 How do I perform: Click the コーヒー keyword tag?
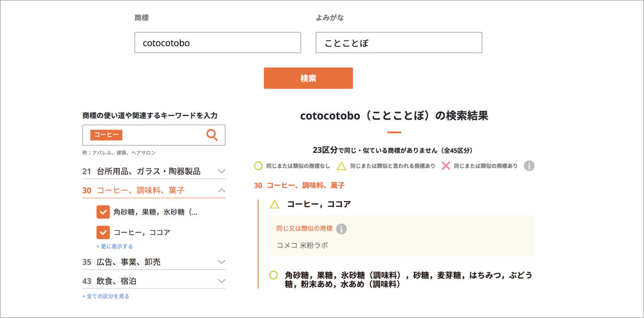[106, 135]
